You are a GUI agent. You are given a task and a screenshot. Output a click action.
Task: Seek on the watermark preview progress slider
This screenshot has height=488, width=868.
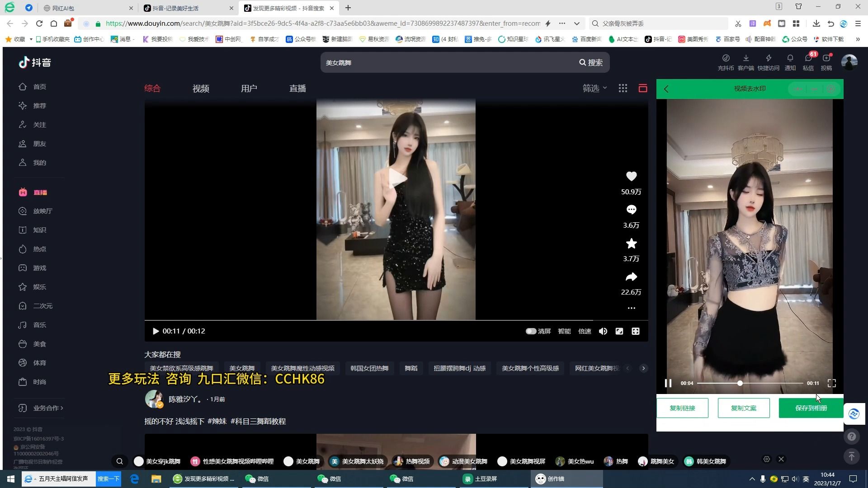[750, 383]
